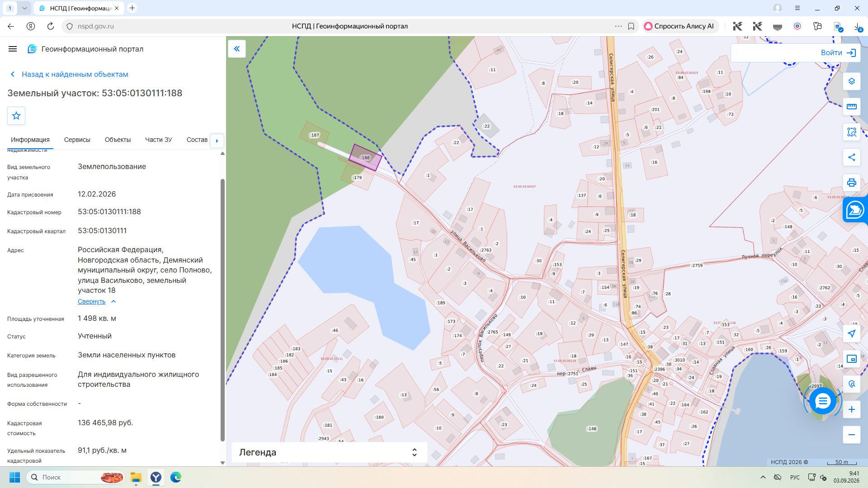Click the geolocation arrow icon
868x488 pixels.
tap(851, 333)
